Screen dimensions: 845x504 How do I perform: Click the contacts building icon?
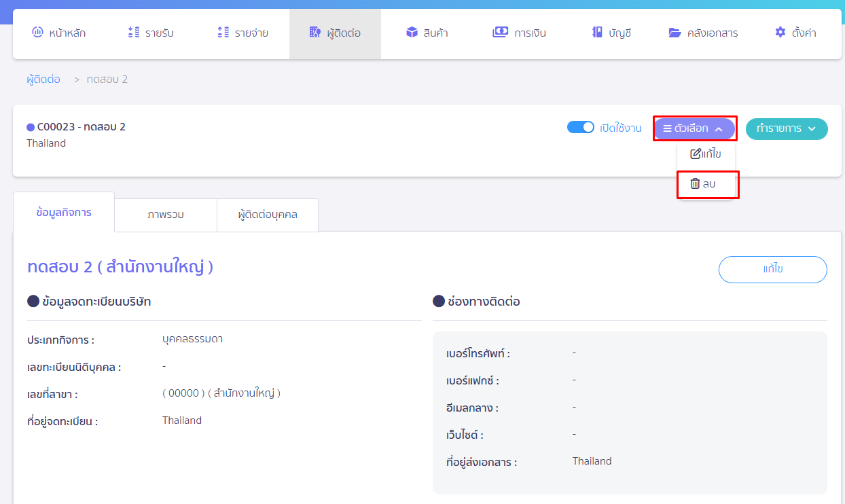click(x=314, y=33)
